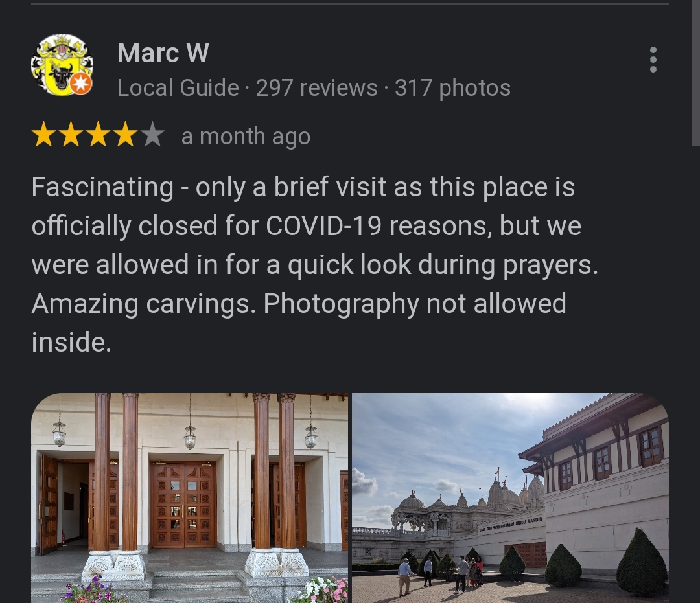Screen dimensions: 700x603
Task: Click the word Fascinating in the review
Action: tap(102, 187)
